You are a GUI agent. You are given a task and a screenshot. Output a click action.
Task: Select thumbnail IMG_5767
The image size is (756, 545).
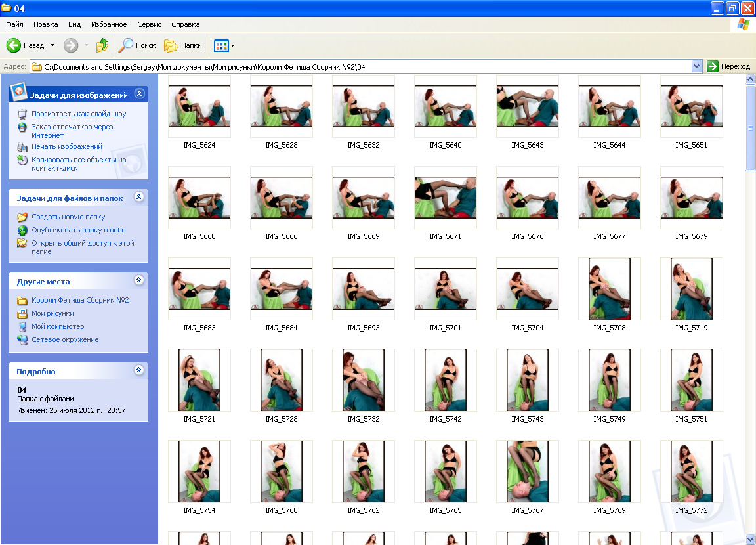pos(528,471)
